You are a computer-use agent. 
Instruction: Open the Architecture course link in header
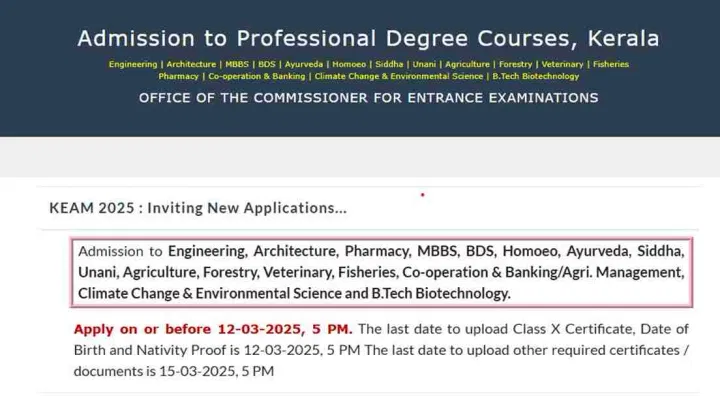point(191,64)
